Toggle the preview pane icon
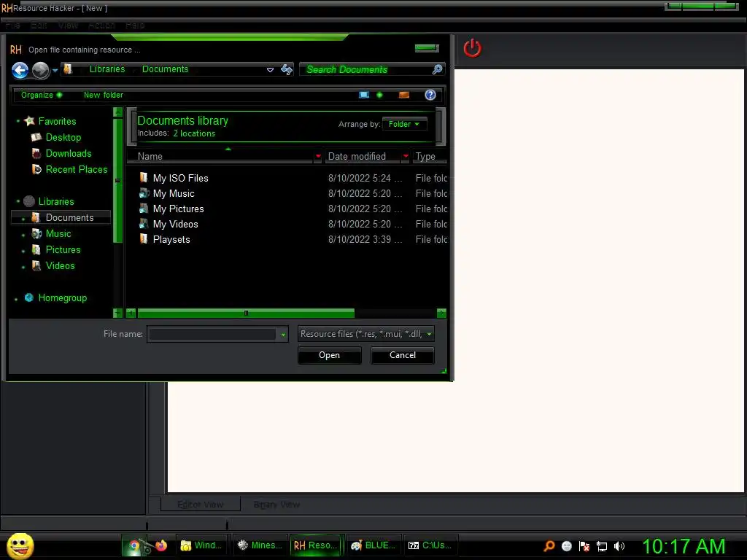Screen dimensions: 747x560 (x=404, y=95)
